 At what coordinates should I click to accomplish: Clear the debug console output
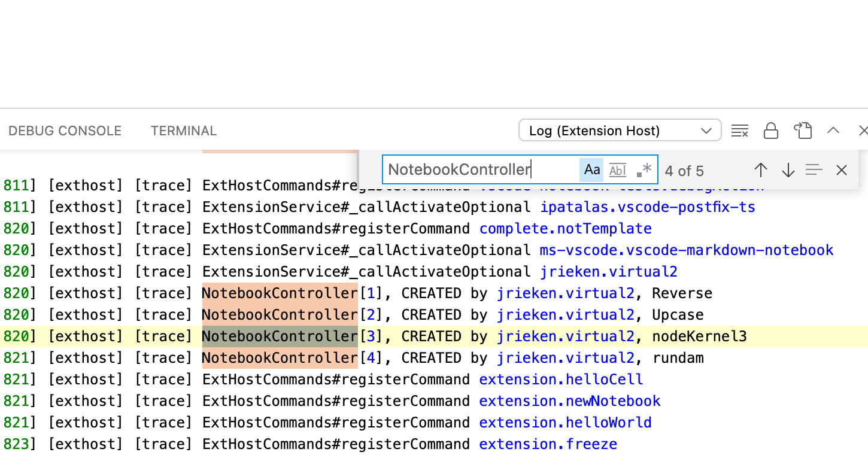pyautogui.click(x=740, y=131)
